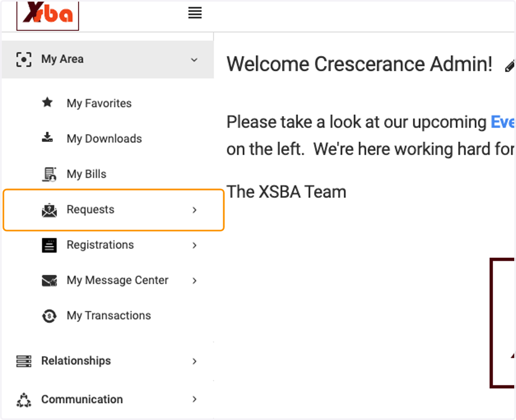The image size is (516, 420).
Task: Toggle the hamburger menu icon
Action: [x=195, y=13]
